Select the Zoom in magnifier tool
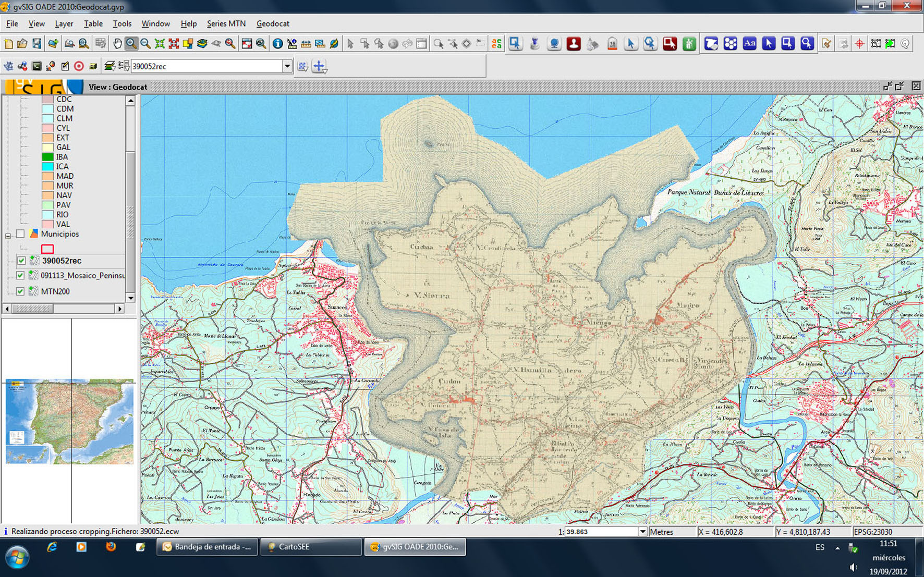 tap(131, 44)
